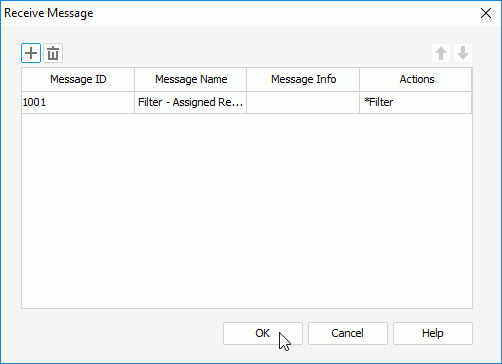Select the Message Name column header
Viewport: 502px width, 364px height.
(x=191, y=79)
